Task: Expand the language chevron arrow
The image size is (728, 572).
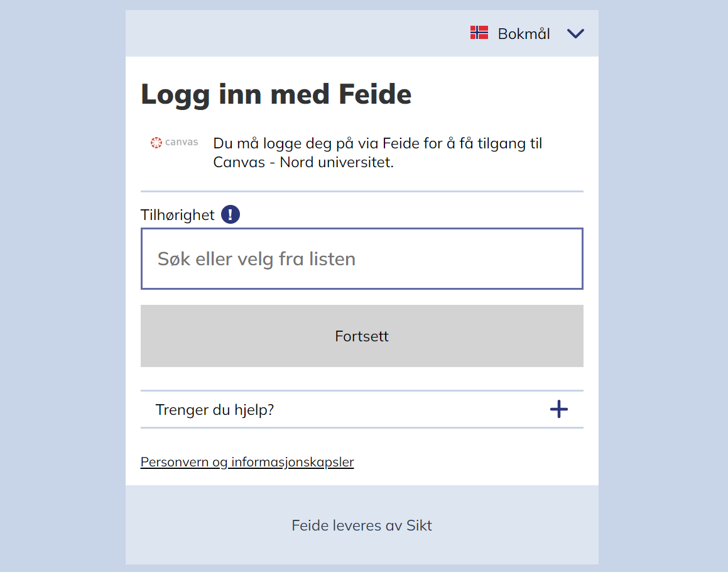Action: [x=575, y=34]
